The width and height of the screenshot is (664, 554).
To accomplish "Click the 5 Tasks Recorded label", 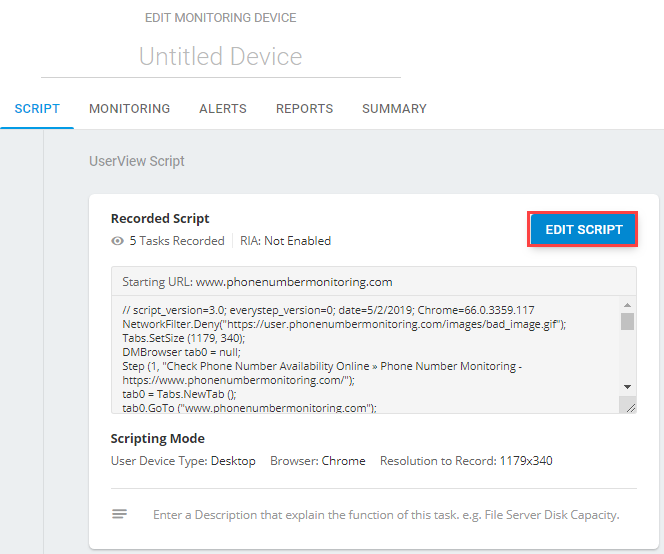I will click(176, 241).
